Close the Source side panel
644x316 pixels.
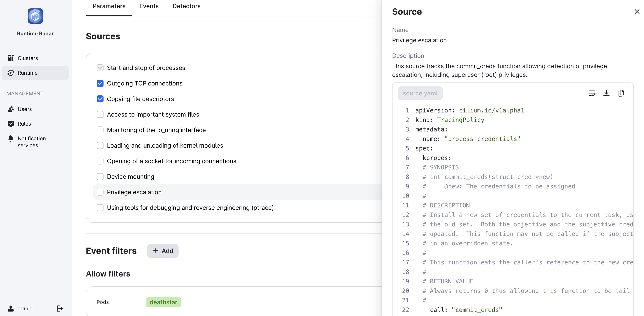(x=637, y=11)
